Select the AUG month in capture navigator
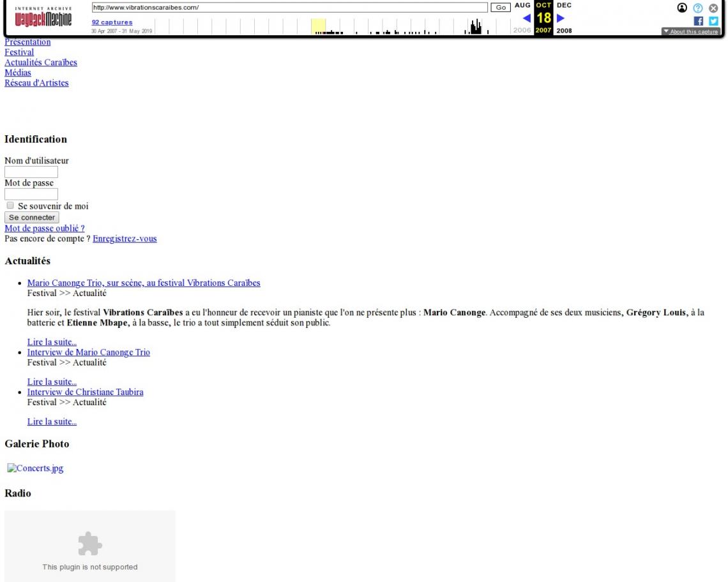Image resolution: width=728 pixels, height=582 pixels. [x=522, y=5]
